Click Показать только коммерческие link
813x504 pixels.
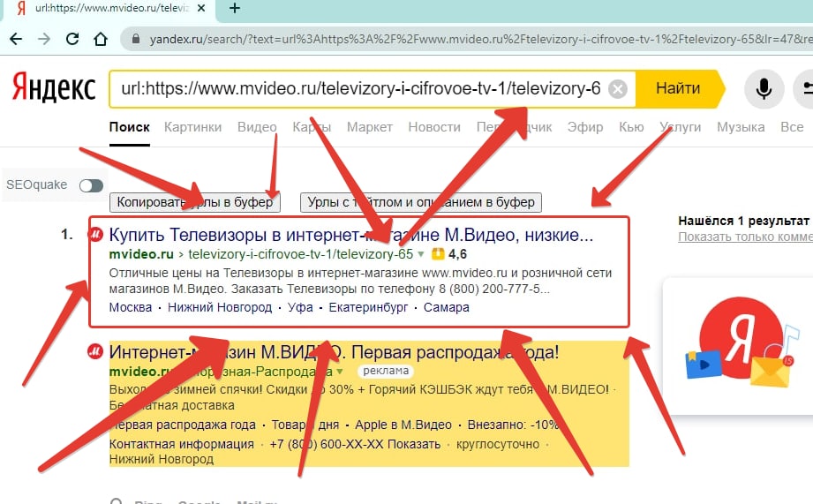pyautogui.click(x=746, y=237)
